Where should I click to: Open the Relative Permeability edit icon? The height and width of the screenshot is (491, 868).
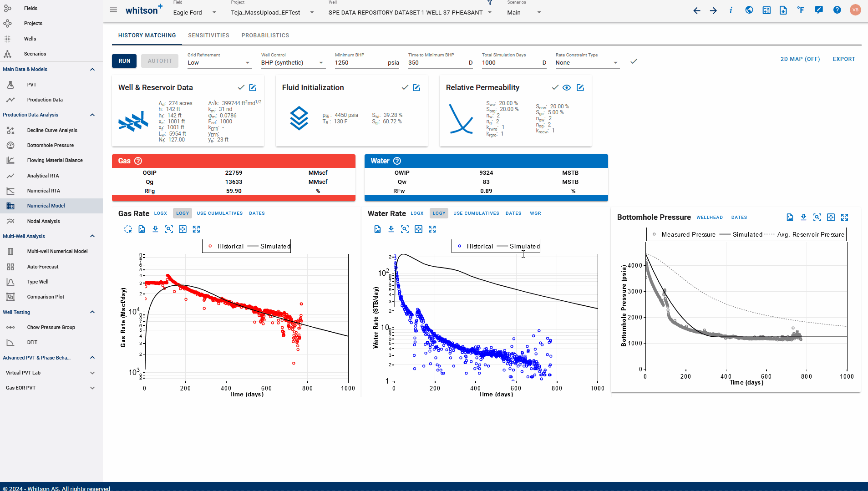[x=580, y=87]
